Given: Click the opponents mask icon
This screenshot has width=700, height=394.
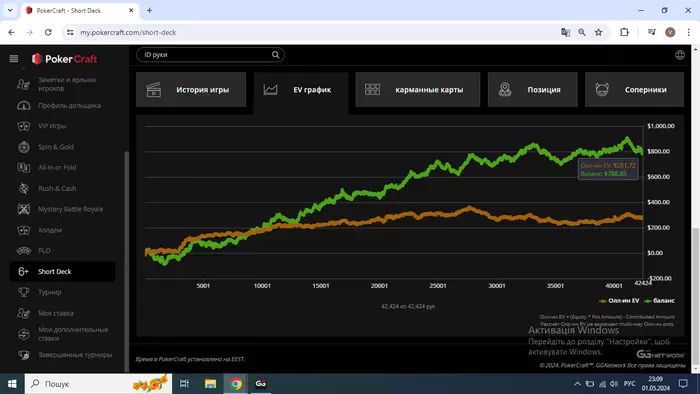Looking at the screenshot, I should coord(602,89).
